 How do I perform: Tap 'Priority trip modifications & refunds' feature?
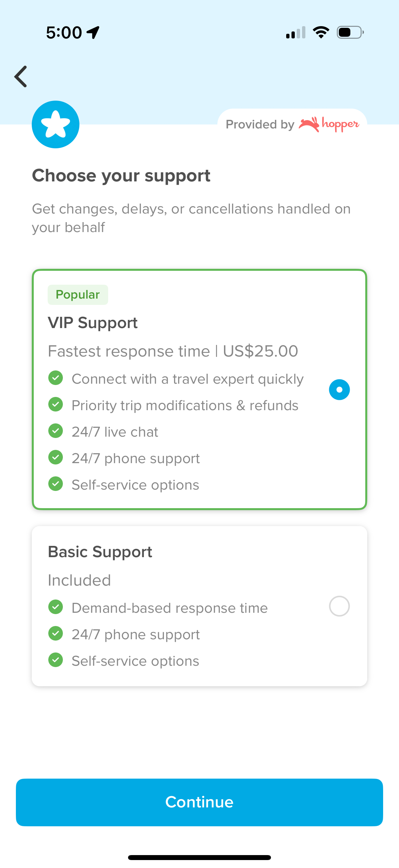tap(185, 405)
